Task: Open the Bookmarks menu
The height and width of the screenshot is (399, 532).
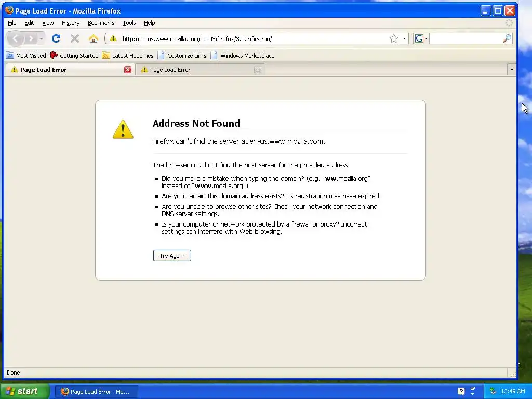Action: coord(101,23)
